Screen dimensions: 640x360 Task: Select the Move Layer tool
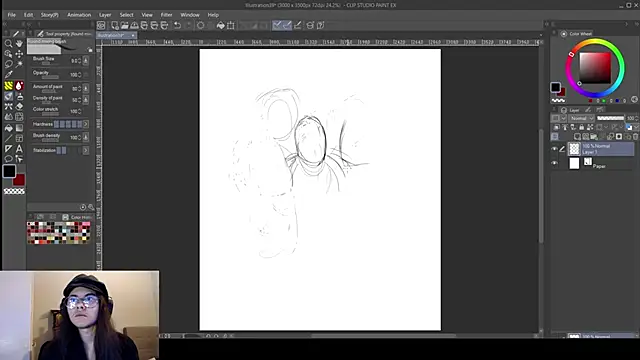(19, 54)
